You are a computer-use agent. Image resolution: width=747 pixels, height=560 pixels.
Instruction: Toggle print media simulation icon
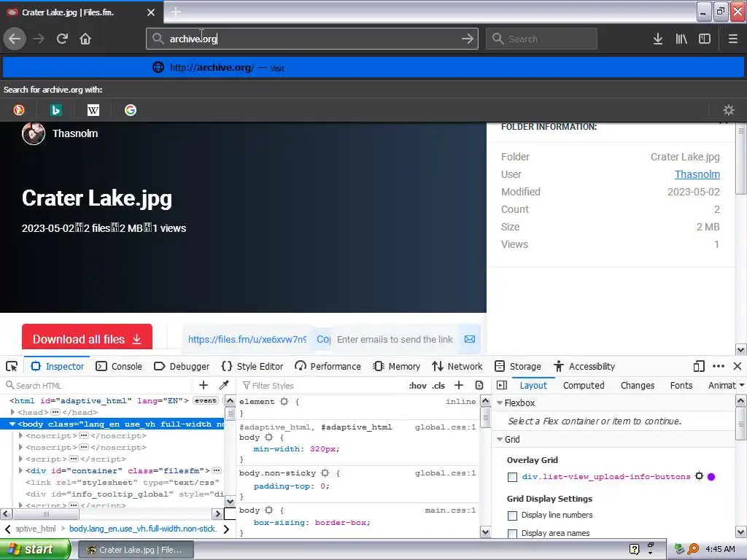tap(479, 385)
